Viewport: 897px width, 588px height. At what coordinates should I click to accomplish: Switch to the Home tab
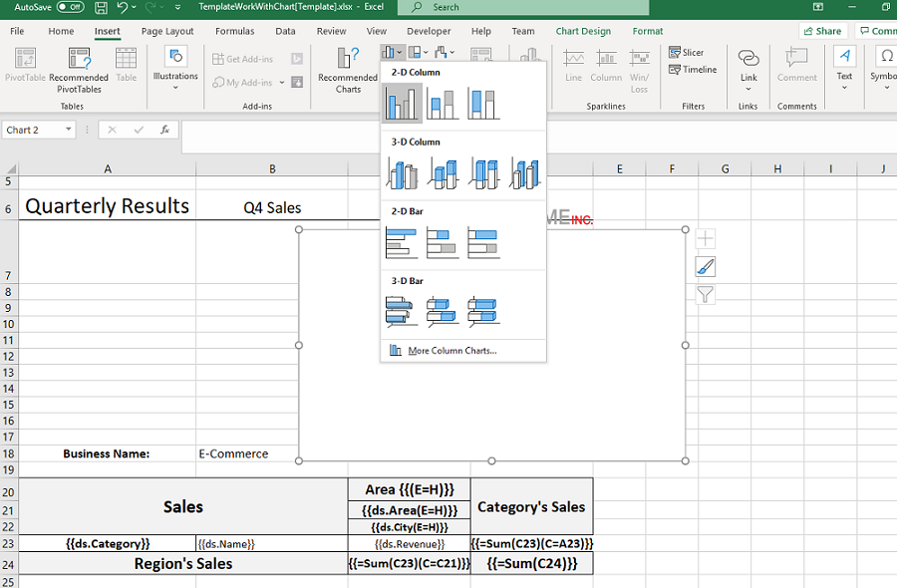pos(61,32)
